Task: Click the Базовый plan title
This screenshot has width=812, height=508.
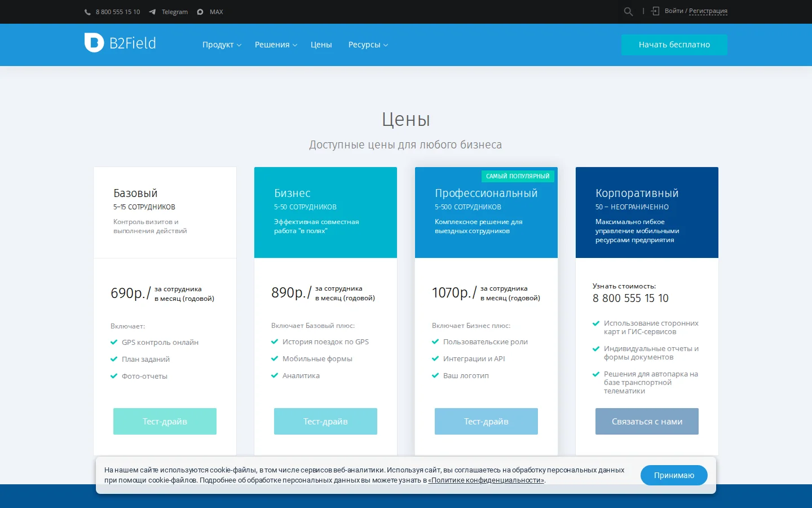Action: (x=135, y=193)
